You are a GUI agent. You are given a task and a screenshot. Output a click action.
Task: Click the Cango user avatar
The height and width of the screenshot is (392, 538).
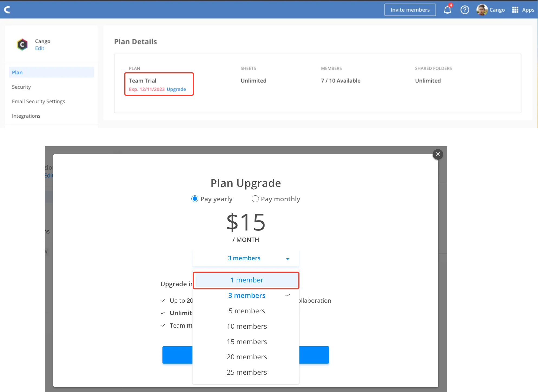coord(482,10)
